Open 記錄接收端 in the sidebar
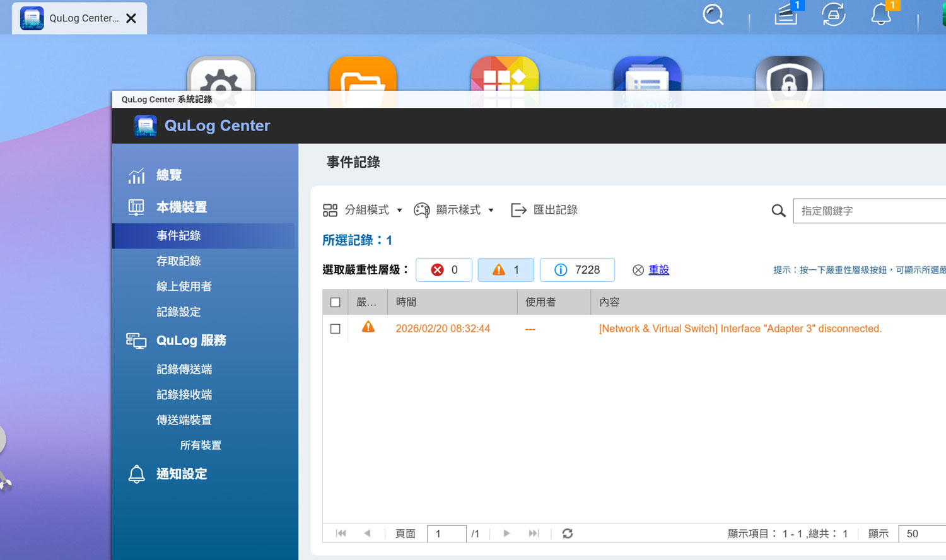 184,395
